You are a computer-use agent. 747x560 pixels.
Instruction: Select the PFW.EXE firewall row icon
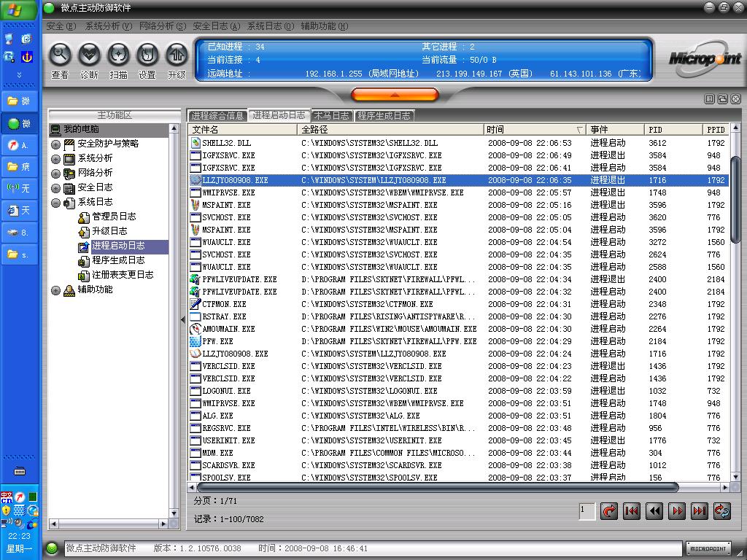pos(196,341)
